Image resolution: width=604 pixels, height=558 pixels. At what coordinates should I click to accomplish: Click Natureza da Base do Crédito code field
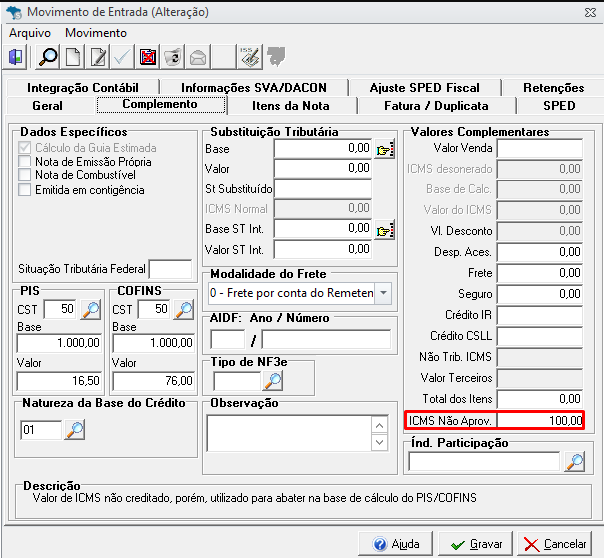pos(41,430)
